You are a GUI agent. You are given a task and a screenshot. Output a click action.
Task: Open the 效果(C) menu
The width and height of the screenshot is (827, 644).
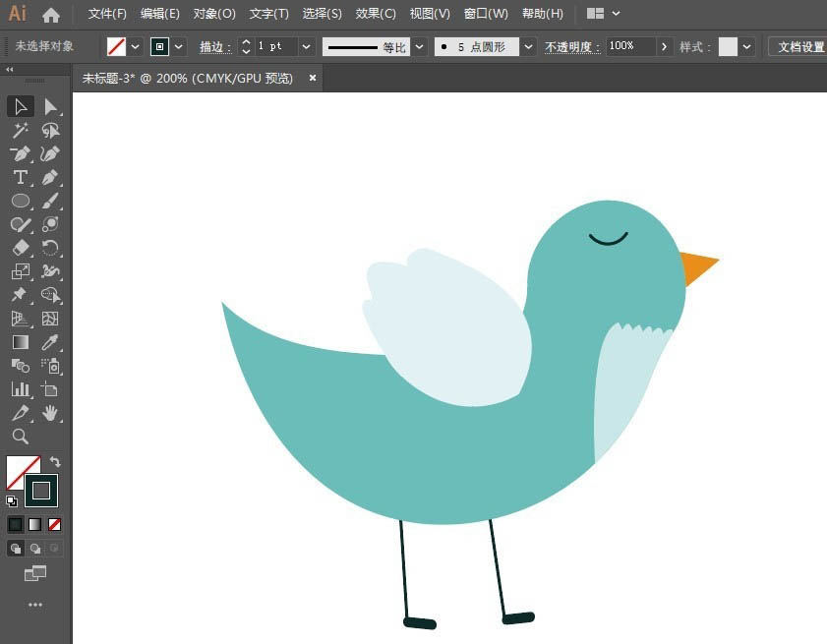pyautogui.click(x=375, y=14)
